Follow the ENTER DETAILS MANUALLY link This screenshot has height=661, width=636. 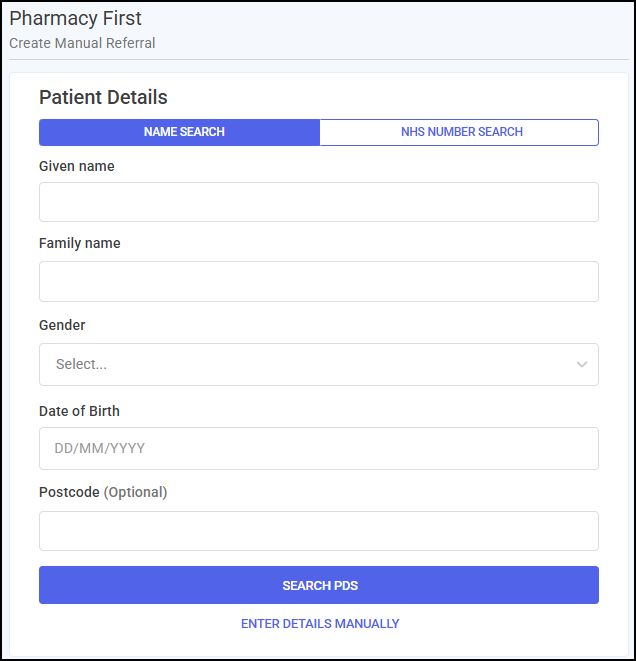320,623
